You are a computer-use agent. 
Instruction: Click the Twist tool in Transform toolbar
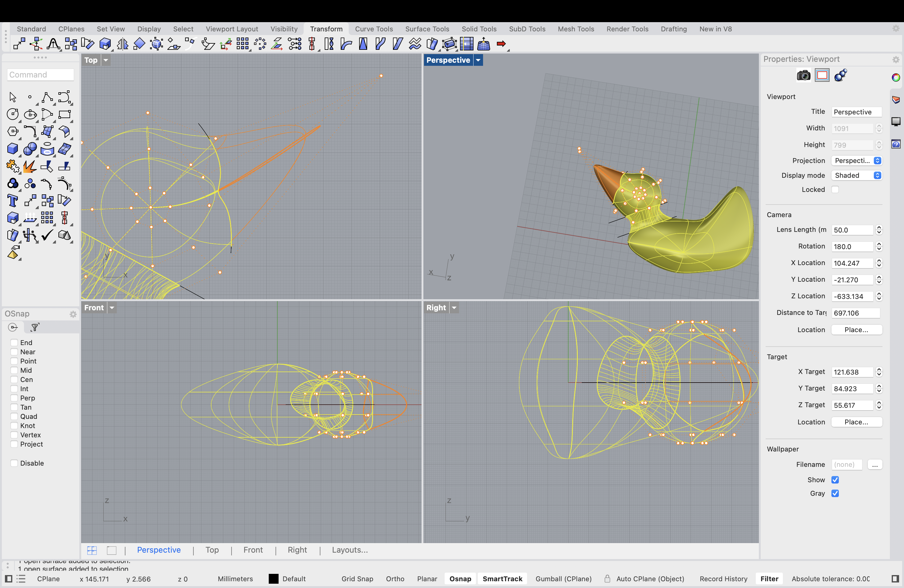329,44
